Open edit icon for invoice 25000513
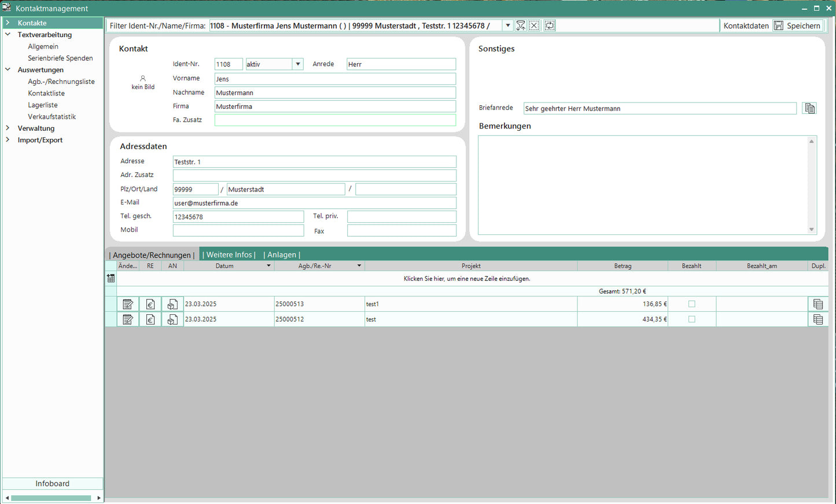 pyautogui.click(x=128, y=304)
